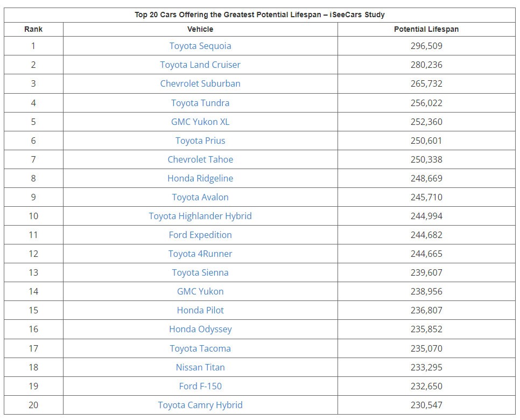520x420 pixels.
Task: Follow the GMC Yukon XL link
Action: point(200,122)
